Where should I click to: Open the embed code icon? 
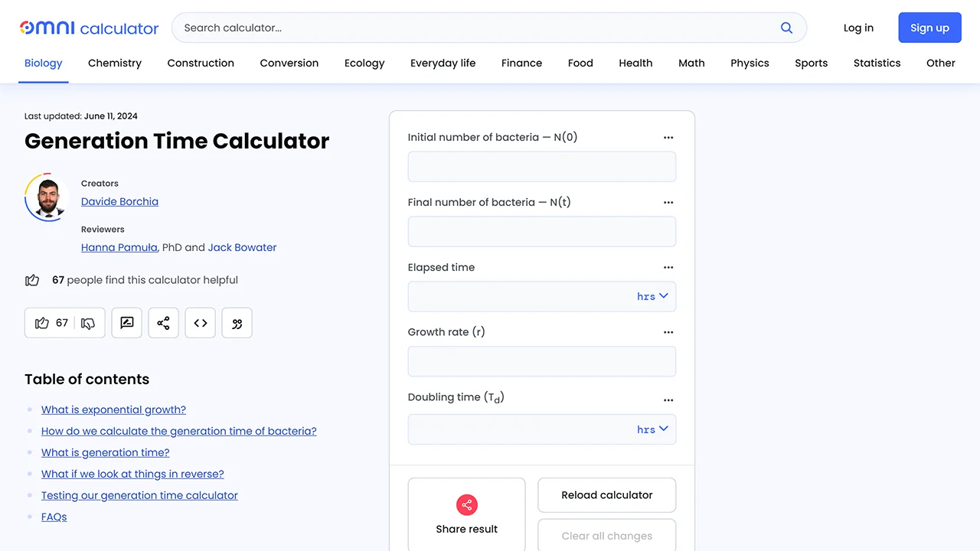coord(200,323)
